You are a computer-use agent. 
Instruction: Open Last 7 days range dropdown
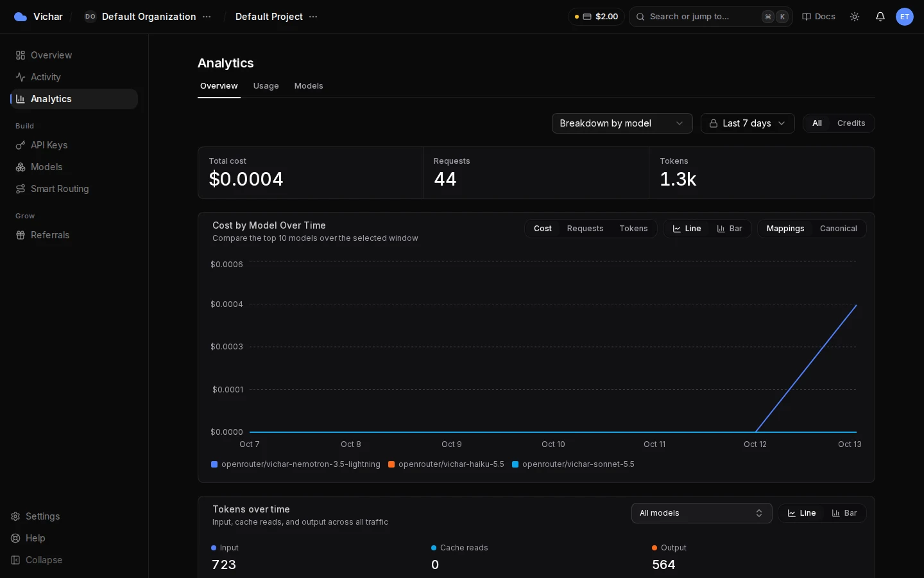748,123
